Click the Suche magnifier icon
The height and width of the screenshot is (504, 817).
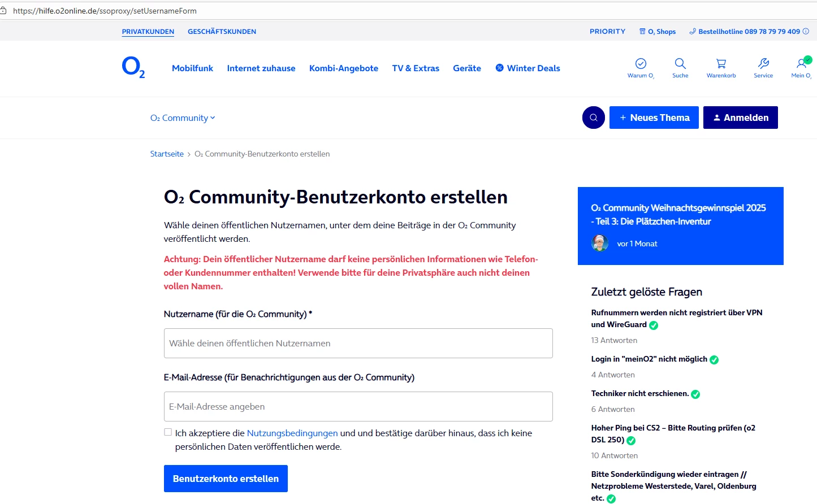coord(680,63)
